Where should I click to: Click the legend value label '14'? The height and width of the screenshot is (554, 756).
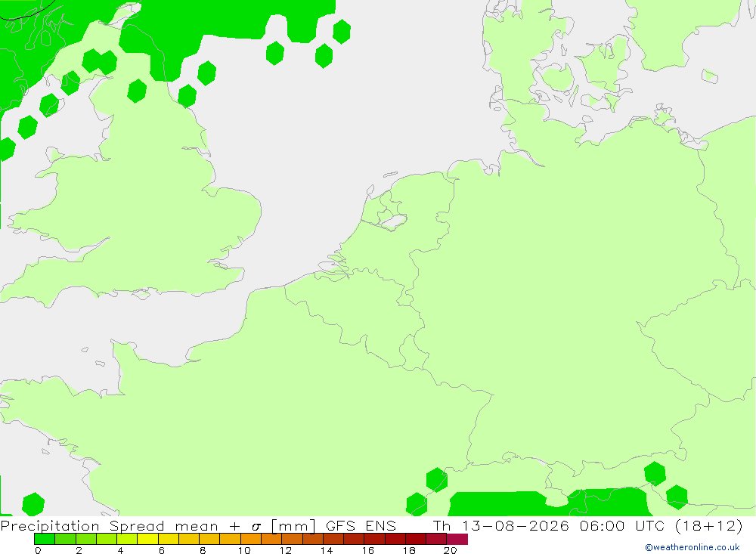327,550
